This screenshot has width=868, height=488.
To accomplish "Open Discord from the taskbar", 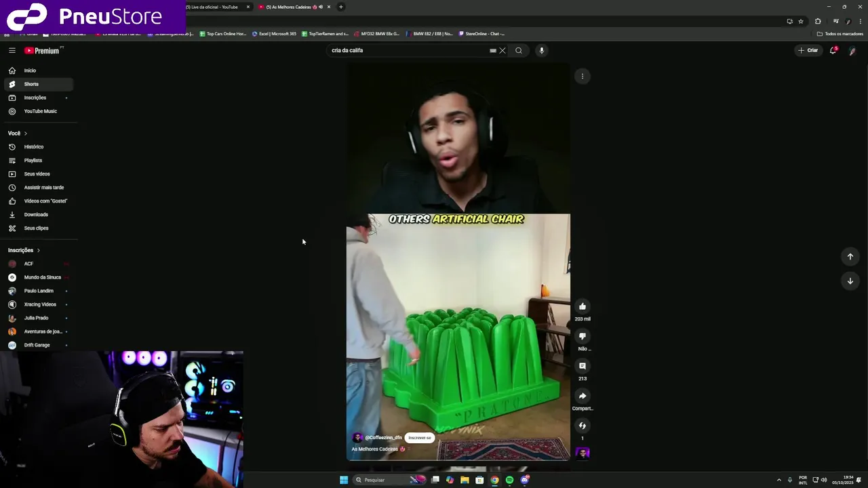I will coord(524,480).
